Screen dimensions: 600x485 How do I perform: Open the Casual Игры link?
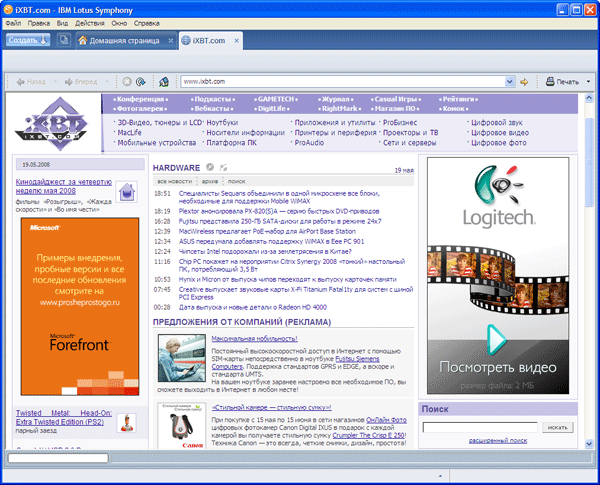(x=396, y=99)
